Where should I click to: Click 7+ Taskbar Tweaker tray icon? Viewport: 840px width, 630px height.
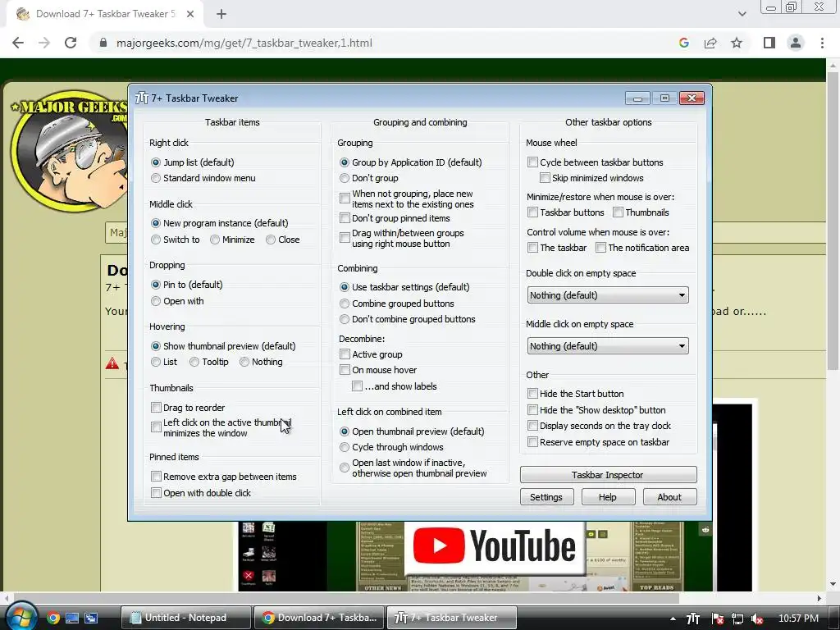coord(693,619)
